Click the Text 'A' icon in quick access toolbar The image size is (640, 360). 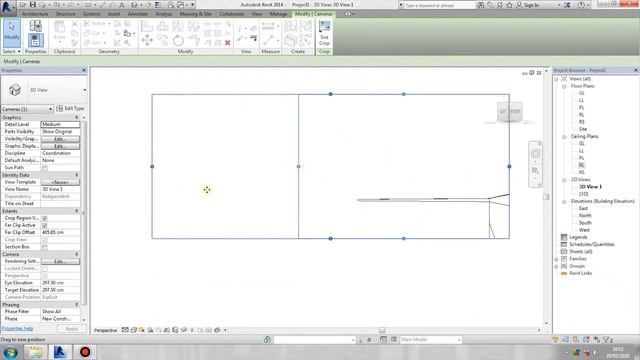pyautogui.click(x=122, y=5)
